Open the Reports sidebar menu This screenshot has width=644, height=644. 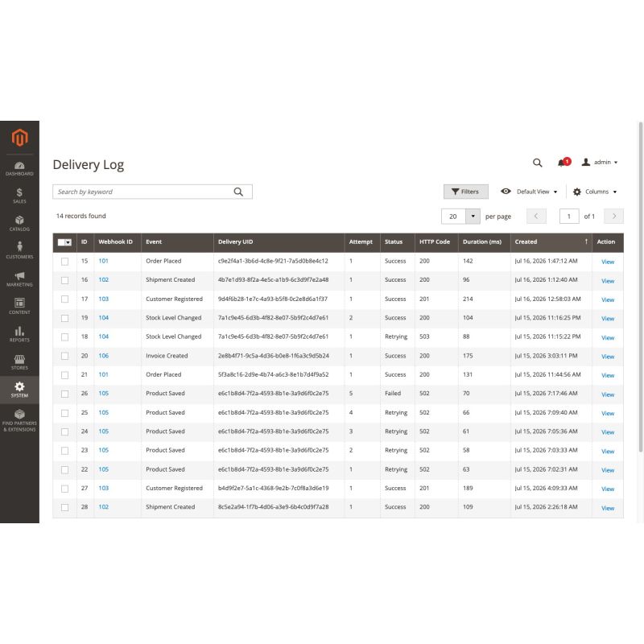click(x=19, y=334)
